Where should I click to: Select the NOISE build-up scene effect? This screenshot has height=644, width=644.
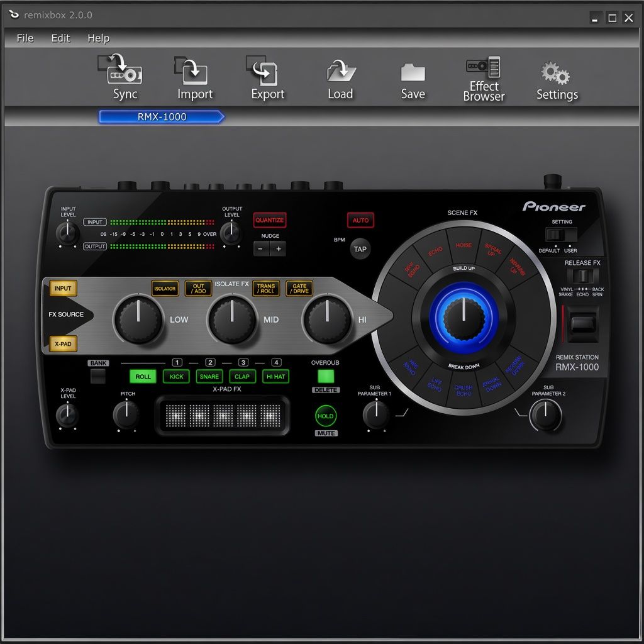click(464, 245)
